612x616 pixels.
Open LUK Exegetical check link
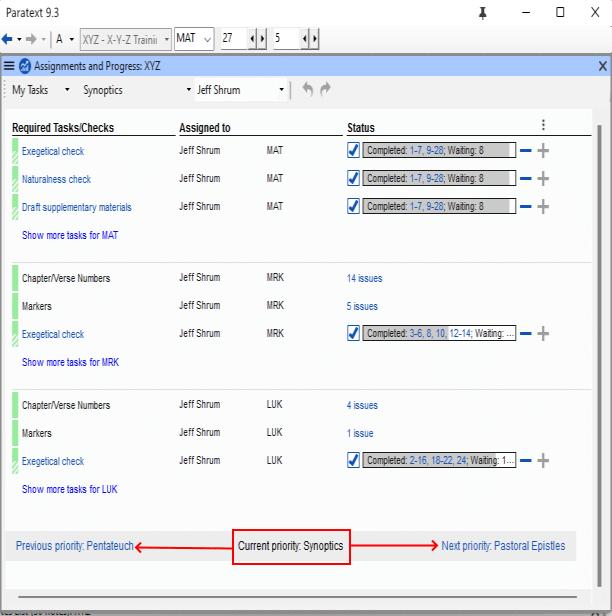[53, 461]
